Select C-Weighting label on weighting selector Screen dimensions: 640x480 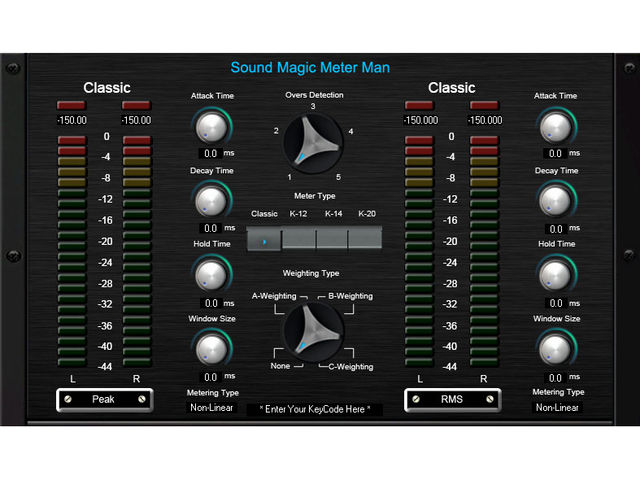pyautogui.click(x=351, y=367)
